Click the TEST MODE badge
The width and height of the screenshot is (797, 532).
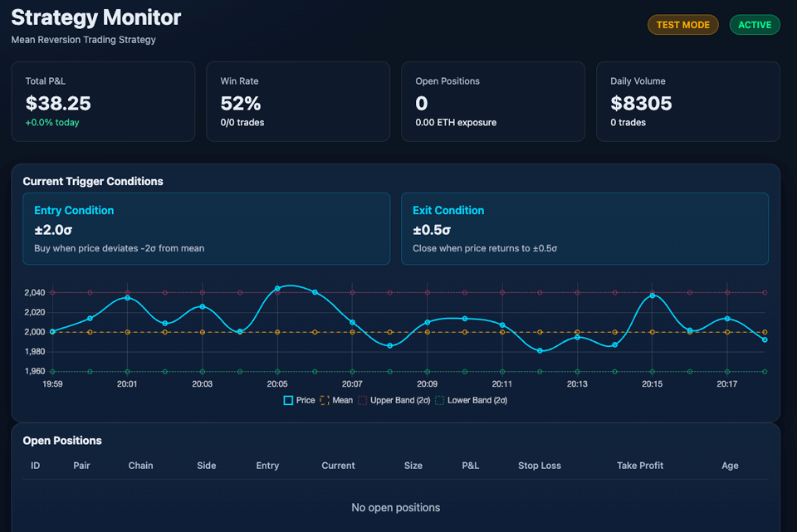(682, 25)
